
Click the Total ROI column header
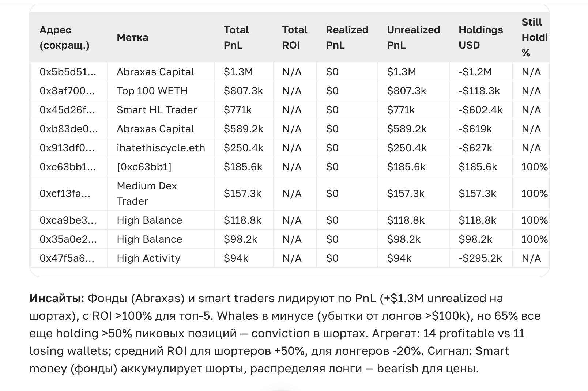click(x=294, y=37)
